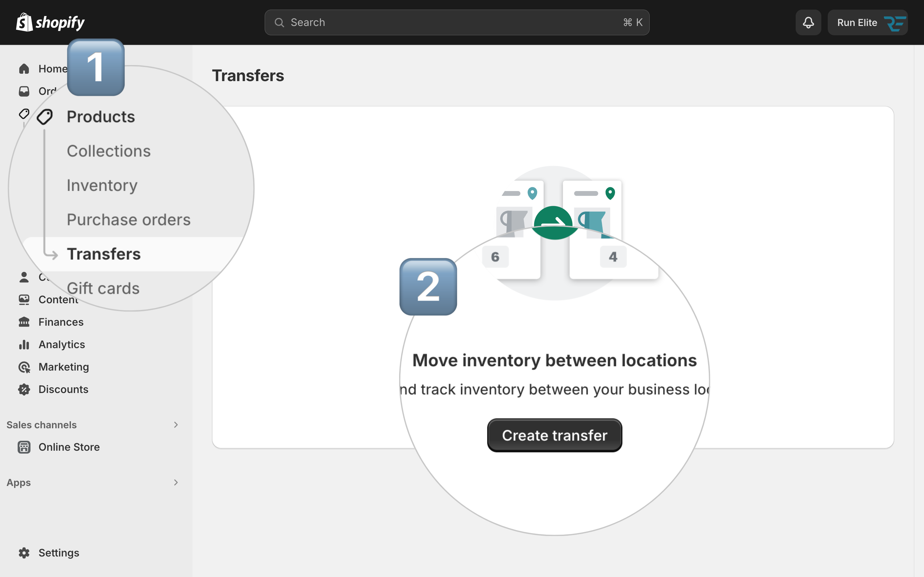Image resolution: width=924 pixels, height=577 pixels.
Task: Select Transfers in the Products submenu
Action: coord(104,254)
